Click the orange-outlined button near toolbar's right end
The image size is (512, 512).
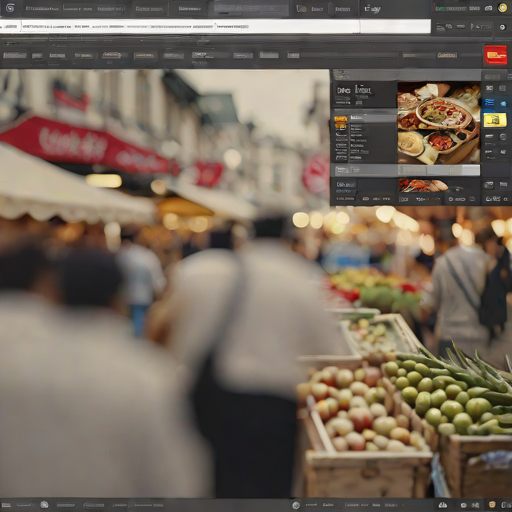tap(447, 55)
